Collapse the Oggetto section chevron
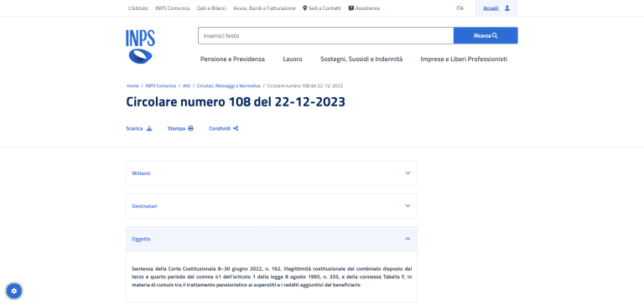644x305 pixels. tap(408, 239)
